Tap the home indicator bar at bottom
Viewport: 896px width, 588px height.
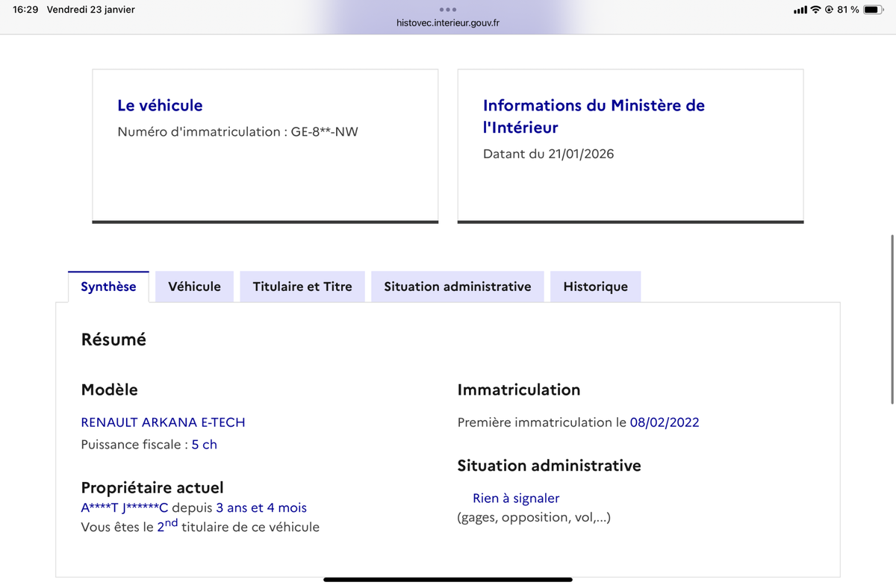click(x=448, y=580)
